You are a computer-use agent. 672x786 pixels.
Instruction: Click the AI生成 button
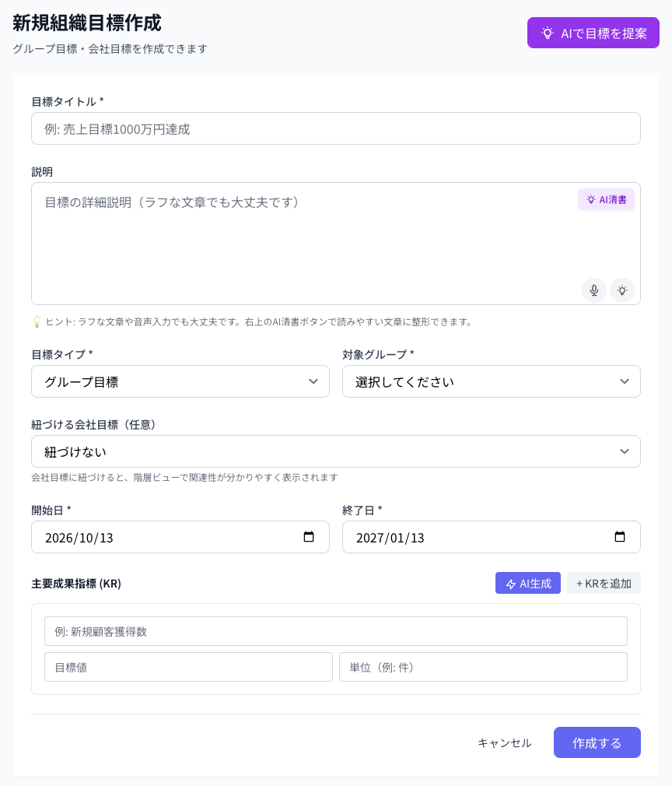[527, 583]
